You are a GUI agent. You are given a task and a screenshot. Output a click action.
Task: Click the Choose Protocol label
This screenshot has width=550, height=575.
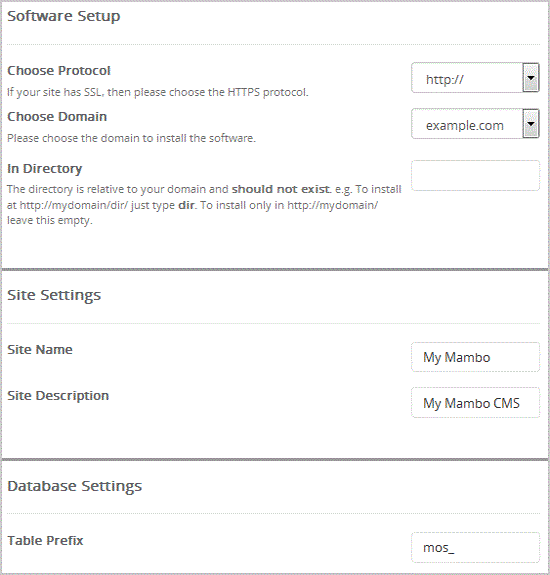pos(59,70)
